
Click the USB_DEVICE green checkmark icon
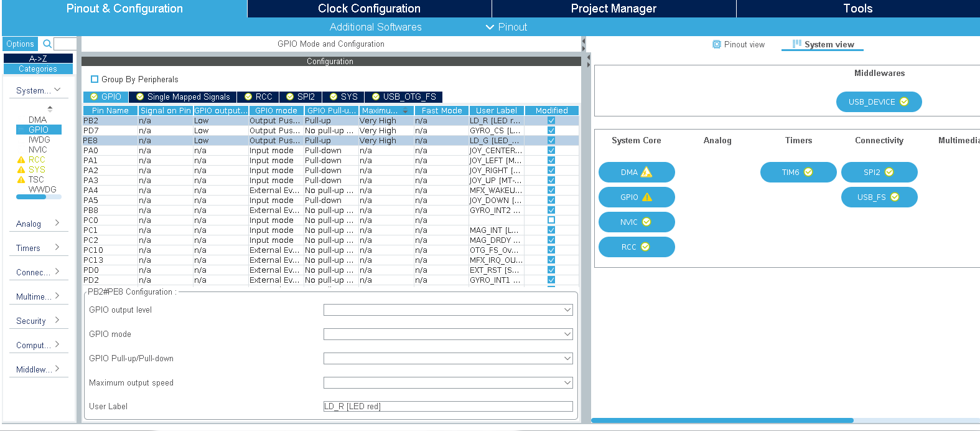point(904,102)
